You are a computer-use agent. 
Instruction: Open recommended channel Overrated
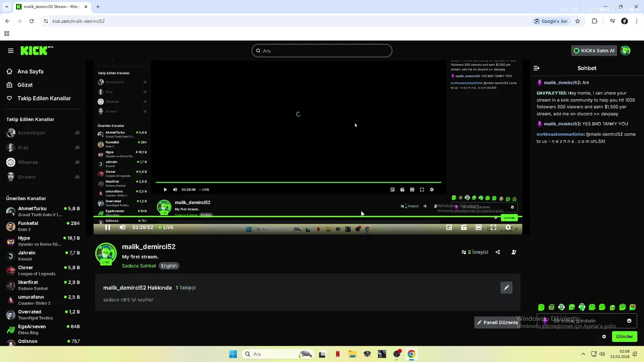[43, 315]
